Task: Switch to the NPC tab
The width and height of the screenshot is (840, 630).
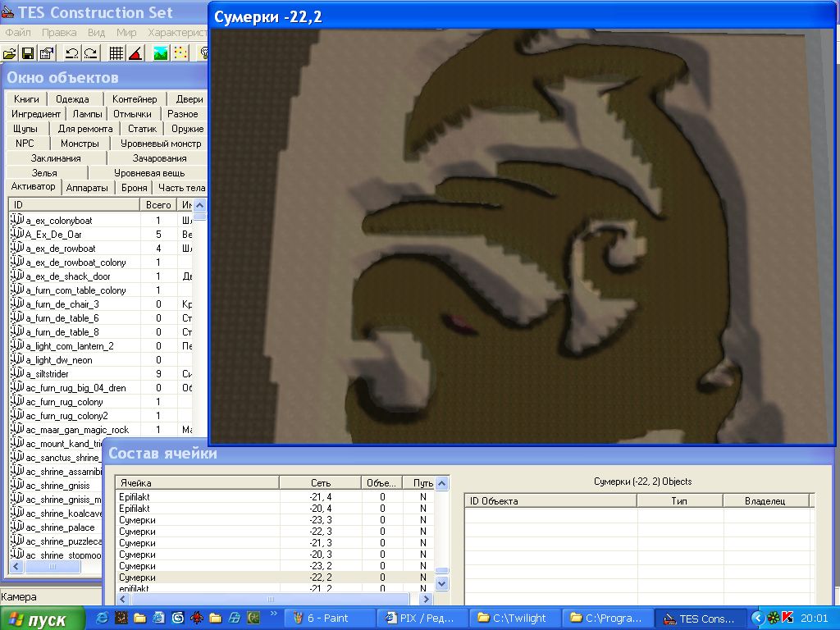Action: pos(25,144)
